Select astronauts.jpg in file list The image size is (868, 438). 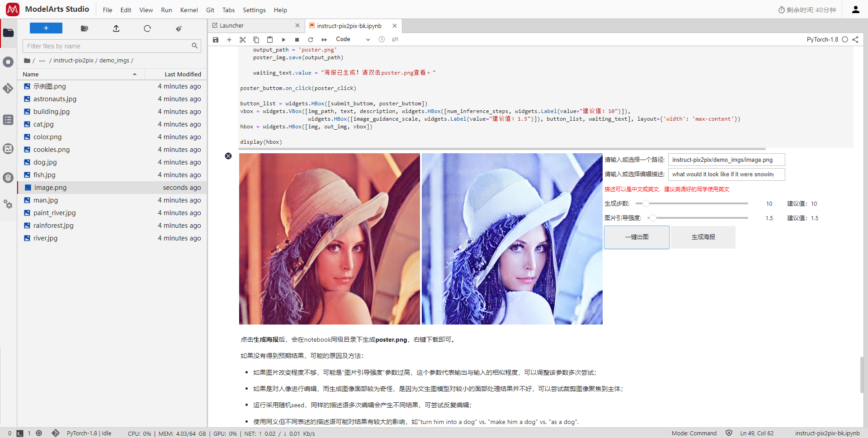pos(112,99)
